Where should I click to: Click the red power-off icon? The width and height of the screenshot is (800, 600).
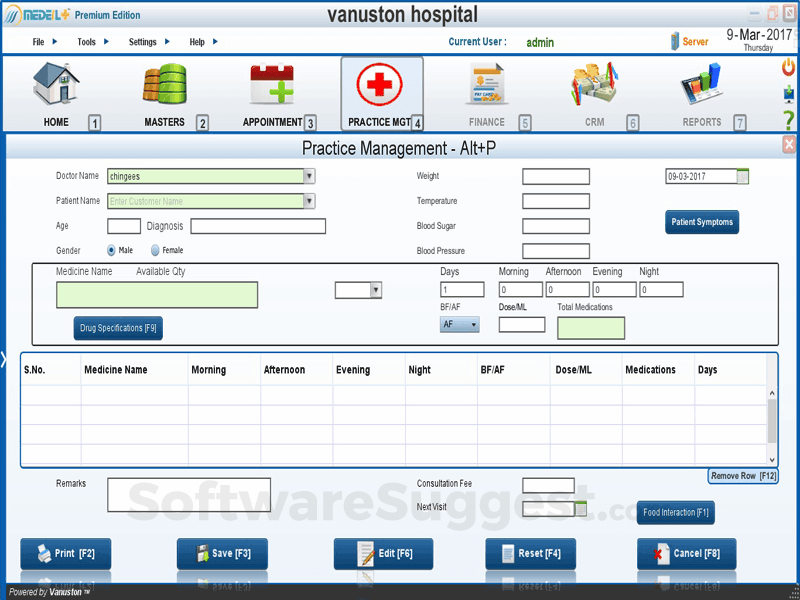[x=789, y=67]
